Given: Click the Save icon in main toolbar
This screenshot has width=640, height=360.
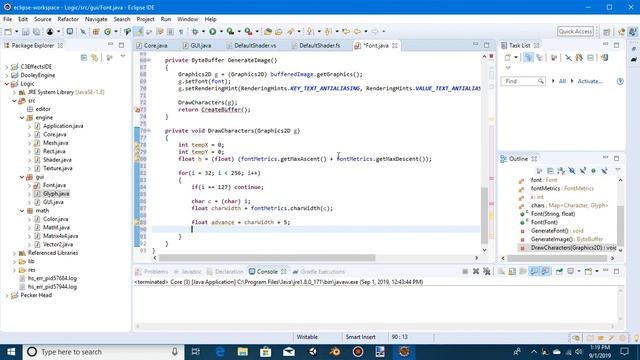Looking at the screenshot, I should pos(26,31).
